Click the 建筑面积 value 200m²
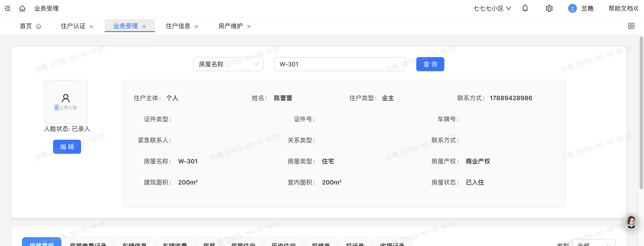Image resolution: width=644 pixels, height=246 pixels. [x=188, y=182]
